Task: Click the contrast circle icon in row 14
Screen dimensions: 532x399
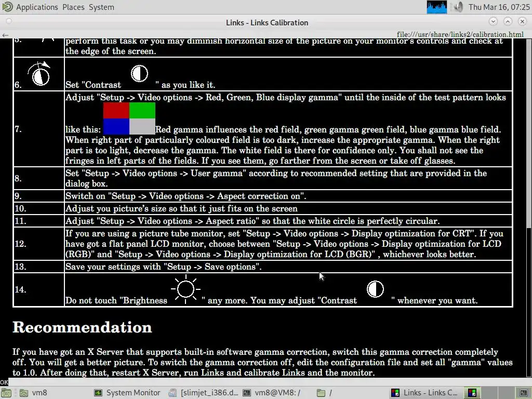Action: click(375, 289)
